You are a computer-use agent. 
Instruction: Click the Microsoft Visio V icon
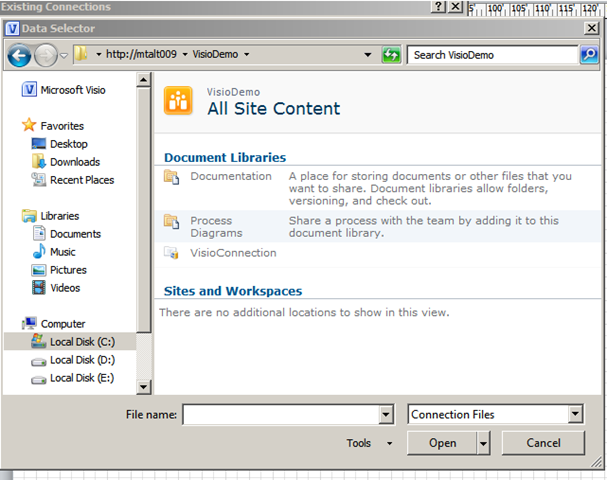point(29,89)
